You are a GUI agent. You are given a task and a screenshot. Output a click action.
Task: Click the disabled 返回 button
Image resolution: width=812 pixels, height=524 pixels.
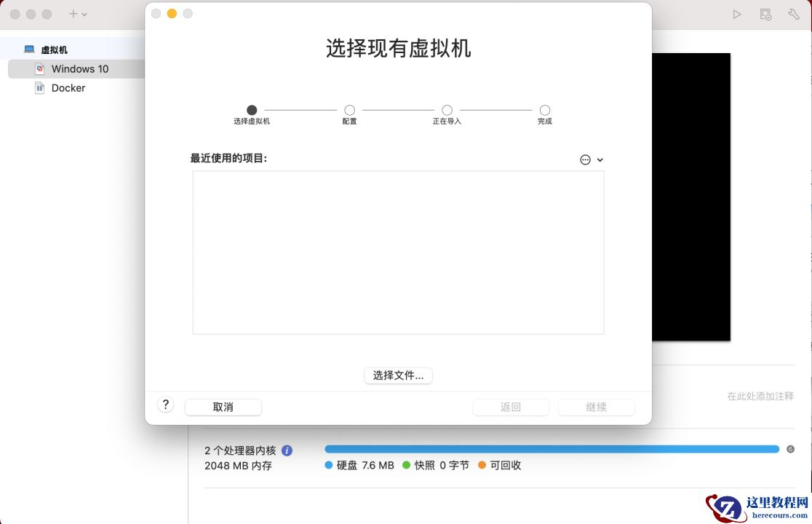click(x=511, y=407)
